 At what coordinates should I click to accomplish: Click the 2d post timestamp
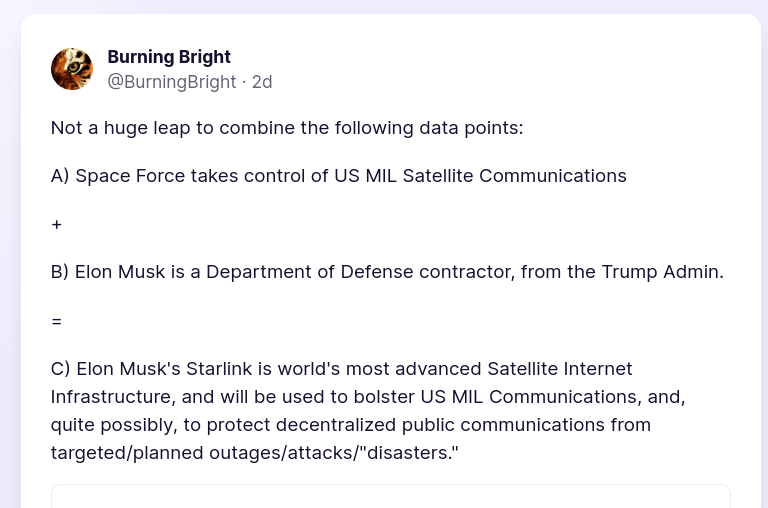click(x=262, y=82)
